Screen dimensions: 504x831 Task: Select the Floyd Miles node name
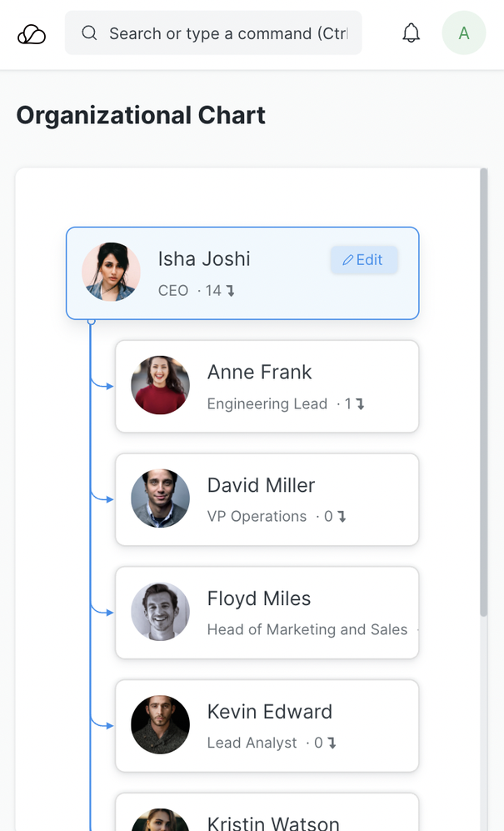click(258, 598)
